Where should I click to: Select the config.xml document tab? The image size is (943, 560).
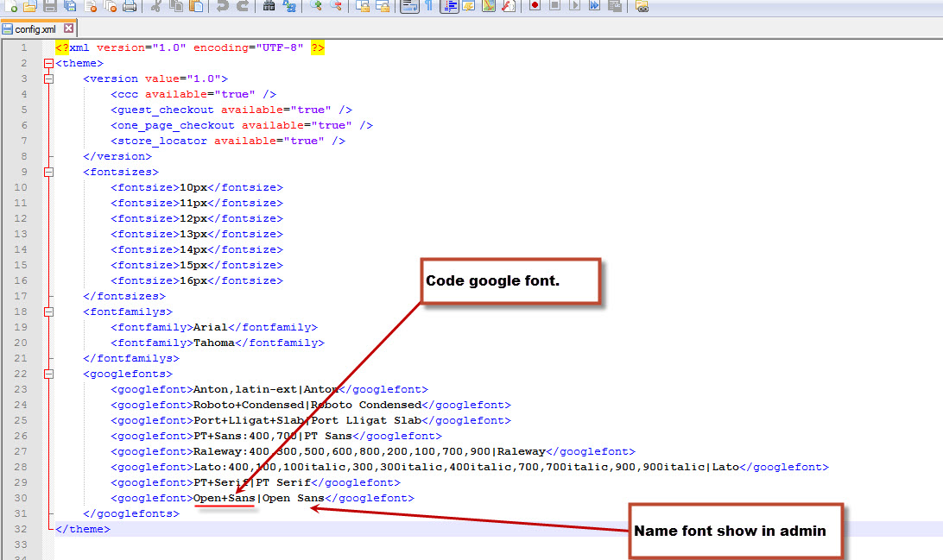click(35, 28)
